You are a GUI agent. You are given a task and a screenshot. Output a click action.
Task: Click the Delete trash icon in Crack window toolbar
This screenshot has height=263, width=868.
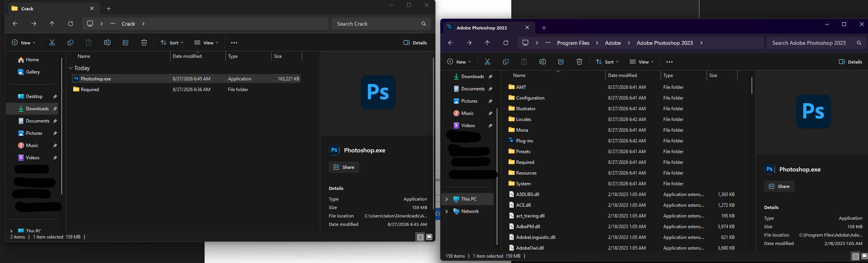144,42
